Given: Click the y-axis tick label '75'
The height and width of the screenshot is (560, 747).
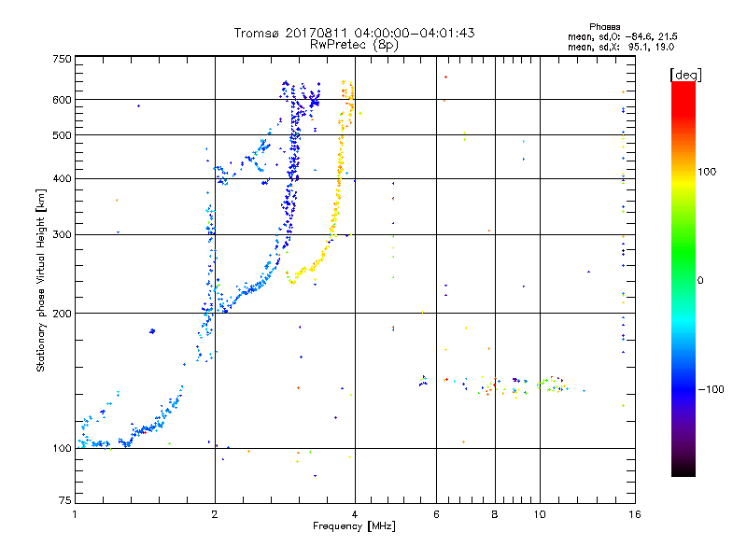Looking at the screenshot, I should click(65, 500).
